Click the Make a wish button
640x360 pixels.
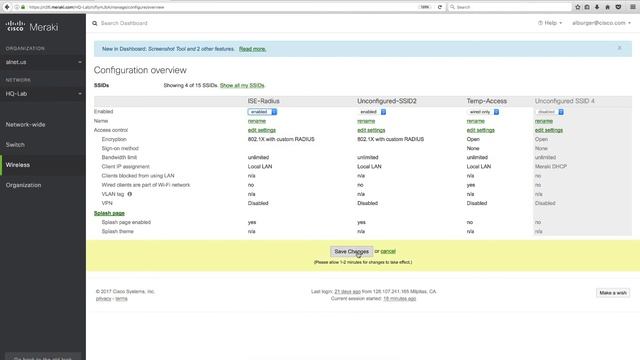(613, 293)
